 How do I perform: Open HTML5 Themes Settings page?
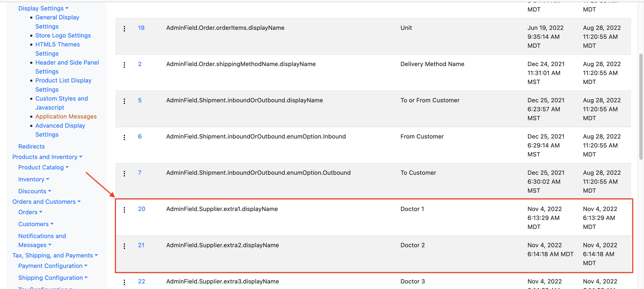click(57, 49)
